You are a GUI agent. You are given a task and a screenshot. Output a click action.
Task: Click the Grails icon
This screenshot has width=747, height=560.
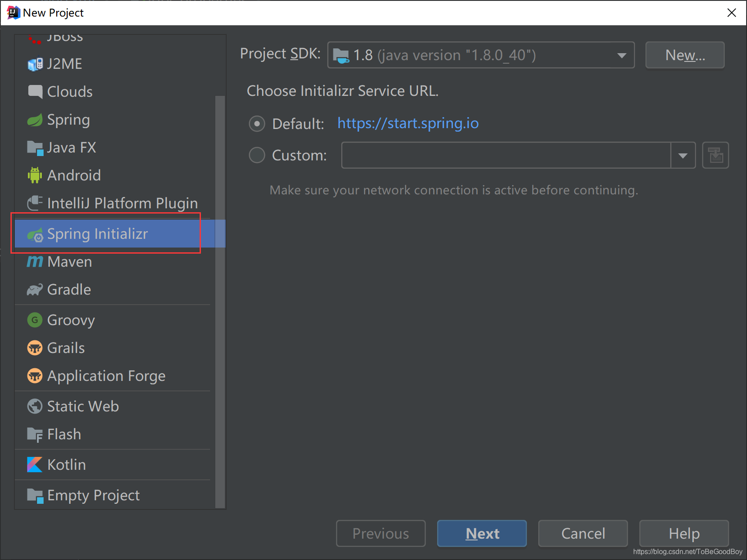coord(35,348)
